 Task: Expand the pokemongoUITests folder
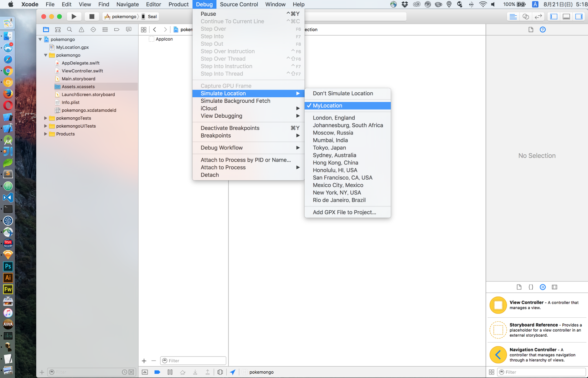[x=46, y=126]
